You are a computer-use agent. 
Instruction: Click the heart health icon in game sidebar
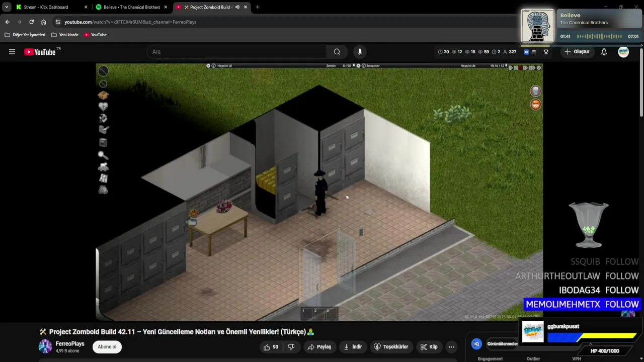(x=103, y=107)
